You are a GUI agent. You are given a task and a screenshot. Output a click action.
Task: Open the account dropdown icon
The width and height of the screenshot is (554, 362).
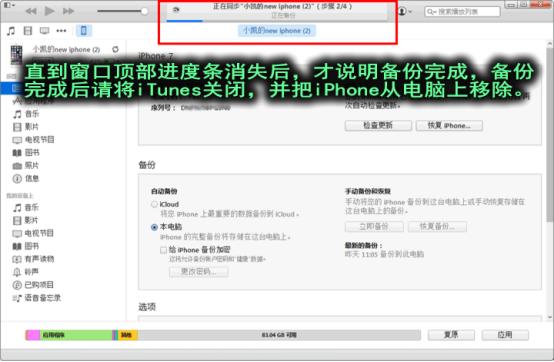tap(405, 11)
